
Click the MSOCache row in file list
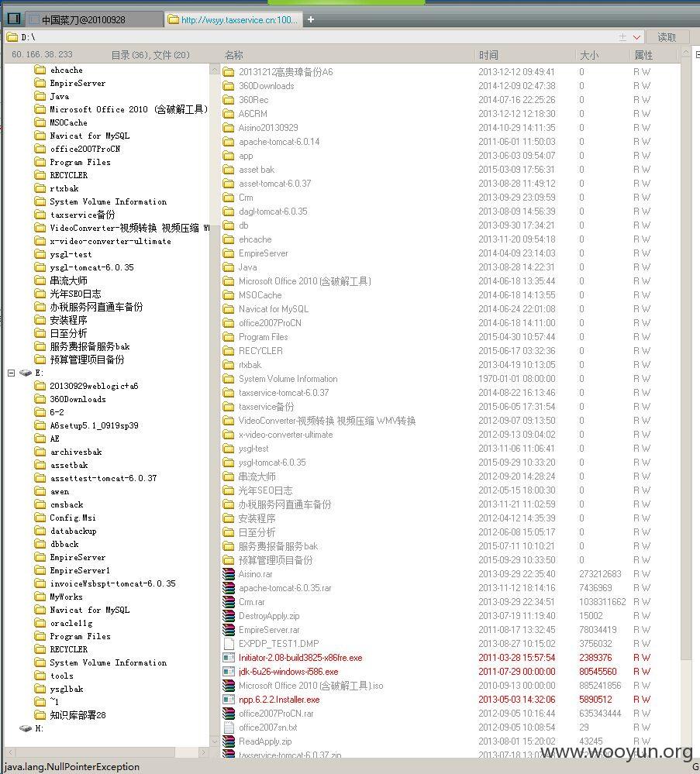pos(450,295)
